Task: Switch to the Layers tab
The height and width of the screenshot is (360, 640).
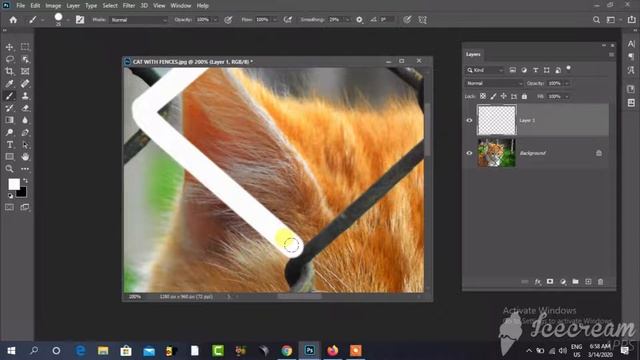Action: pyautogui.click(x=473, y=54)
